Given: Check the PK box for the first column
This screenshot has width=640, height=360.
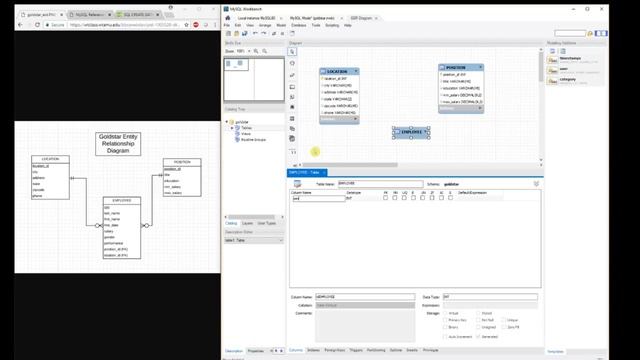Looking at the screenshot, I should pyautogui.click(x=385, y=198).
